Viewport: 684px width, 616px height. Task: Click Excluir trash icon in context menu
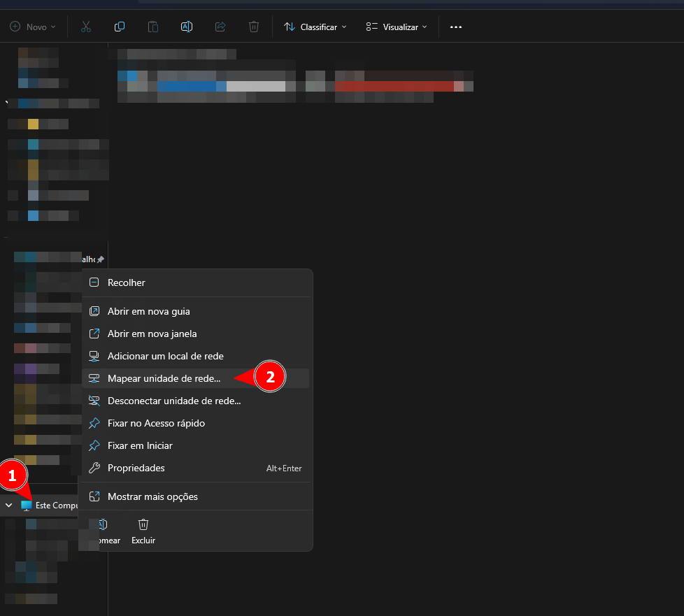coord(143,524)
